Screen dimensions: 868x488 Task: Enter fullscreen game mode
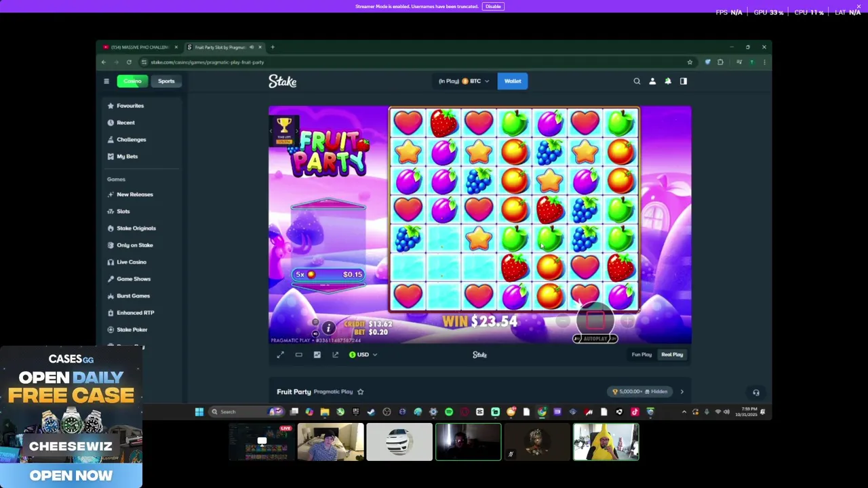(281, 354)
